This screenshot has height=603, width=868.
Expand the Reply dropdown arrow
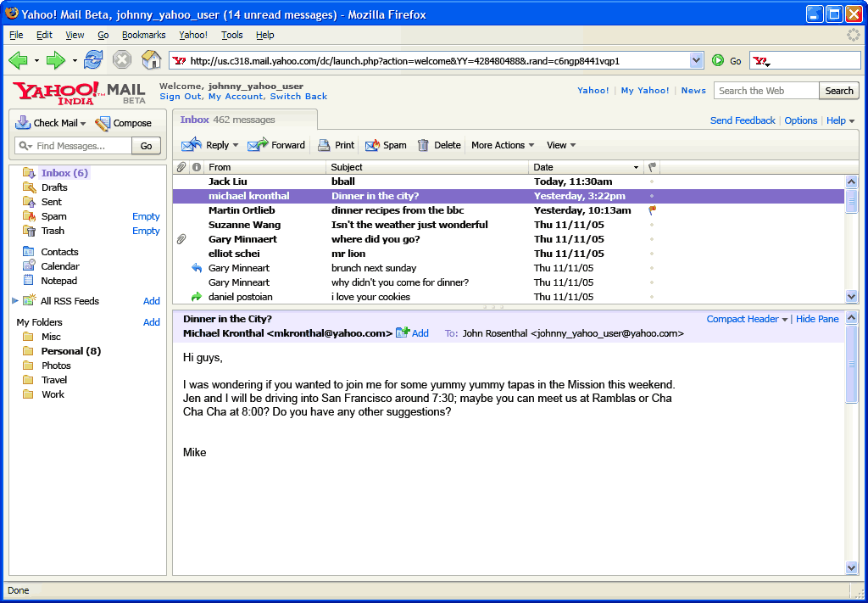pos(235,144)
